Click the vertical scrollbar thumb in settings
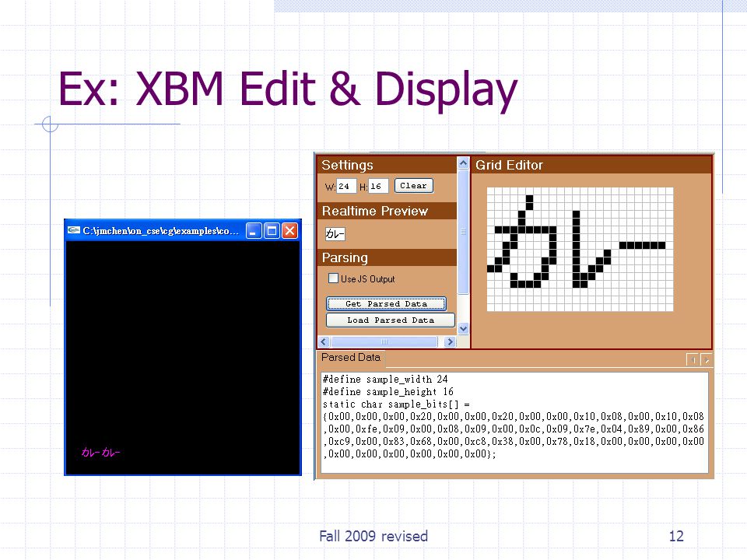 pos(463,232)
